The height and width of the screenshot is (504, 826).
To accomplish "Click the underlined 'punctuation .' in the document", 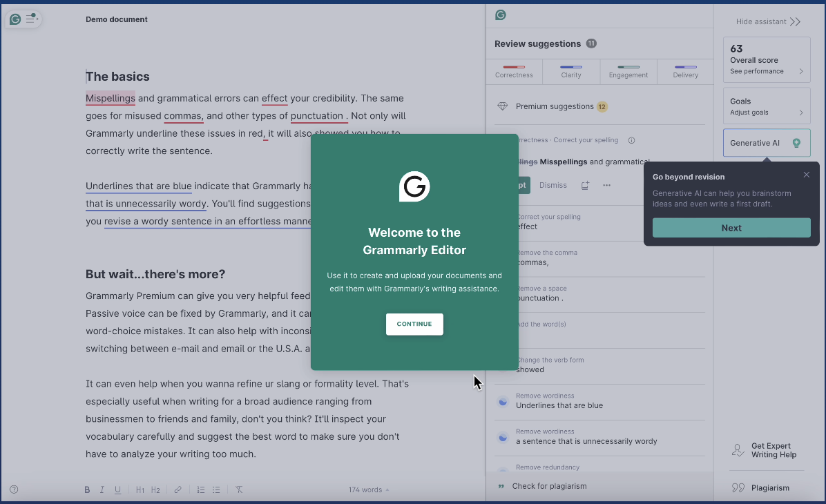I will (x=319, y=116).
